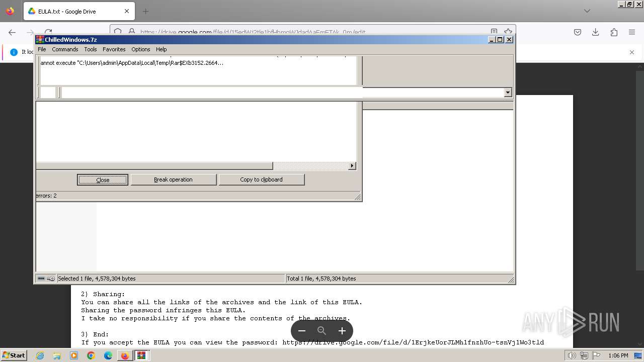Open the password Google Drive link

click(413, 342)
